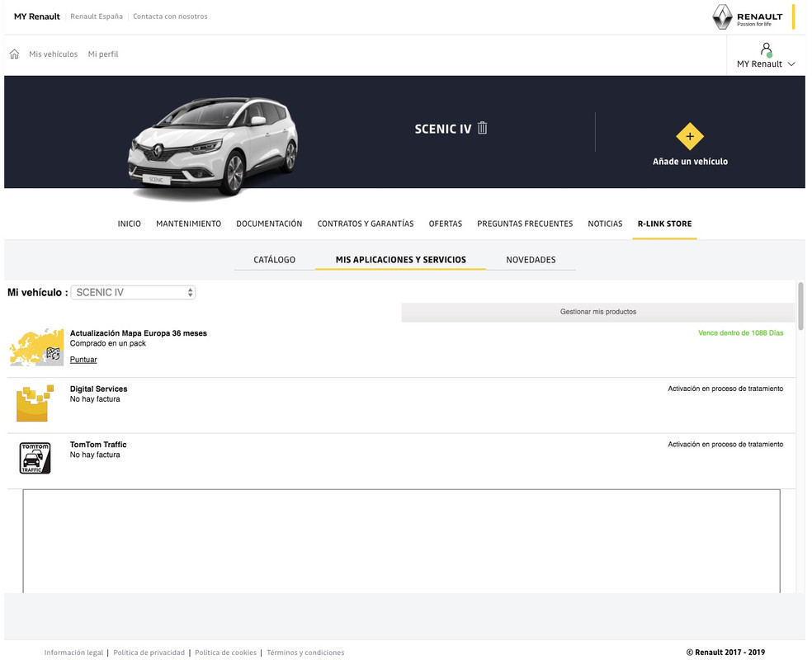The image size is (812, 660).
Task: Click the Actualización Mapa Europa 36 meses title
Action: point(139,333)
